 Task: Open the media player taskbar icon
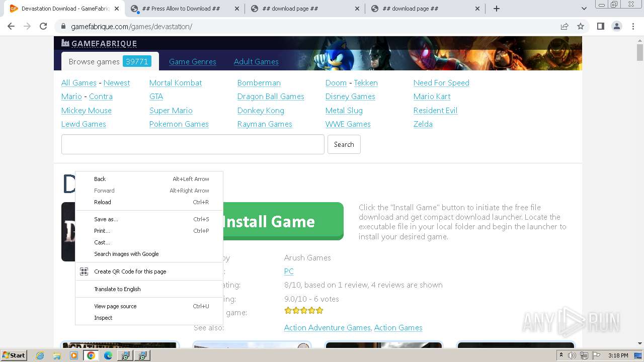pyautogui.click(x=74, y=355)
